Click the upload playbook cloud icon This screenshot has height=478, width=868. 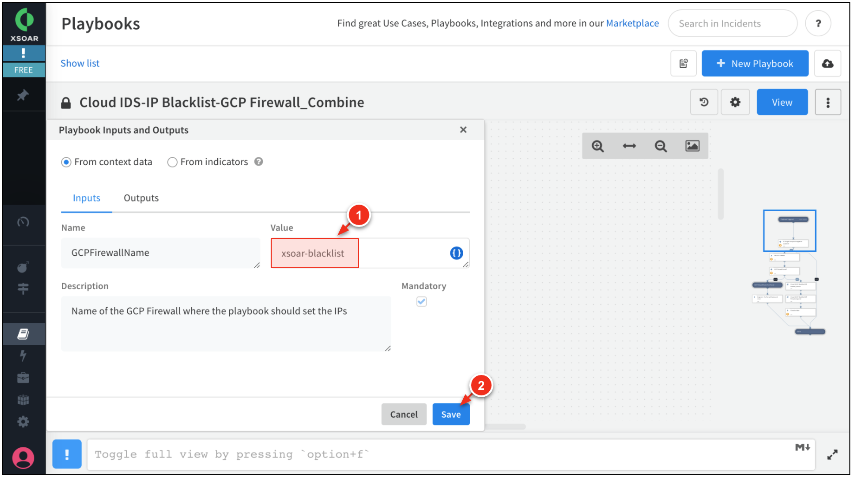coord(827,64)
